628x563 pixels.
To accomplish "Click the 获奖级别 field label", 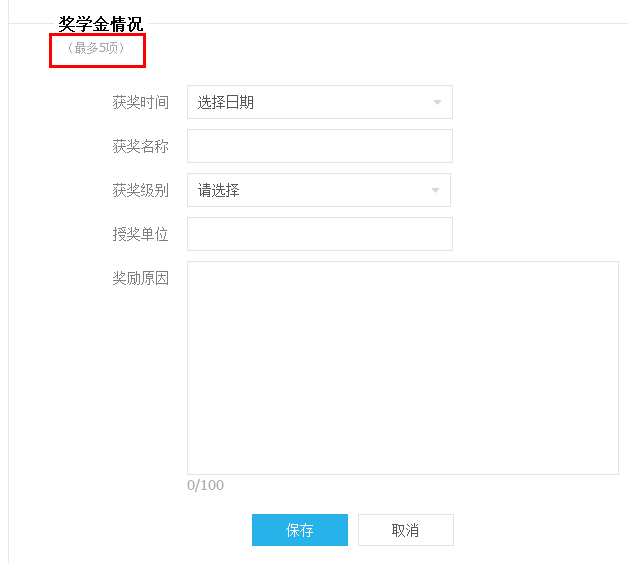I will [x=140, y=191].
